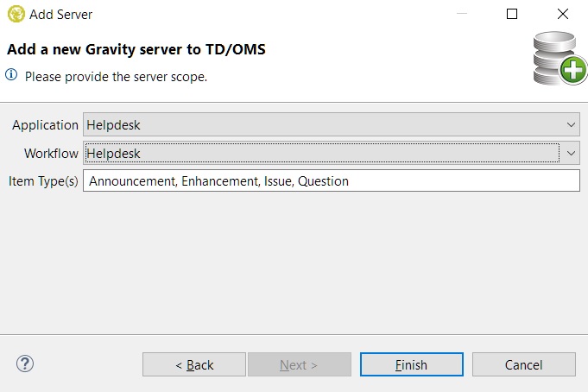This screenshot has height=392, width=588.
Task: Click the Application field label
Action: tap(45, 125)
